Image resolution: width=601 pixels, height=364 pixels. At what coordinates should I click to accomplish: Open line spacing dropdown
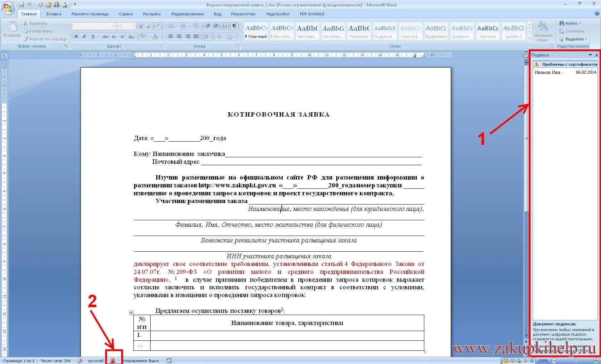tap(207, 36)
